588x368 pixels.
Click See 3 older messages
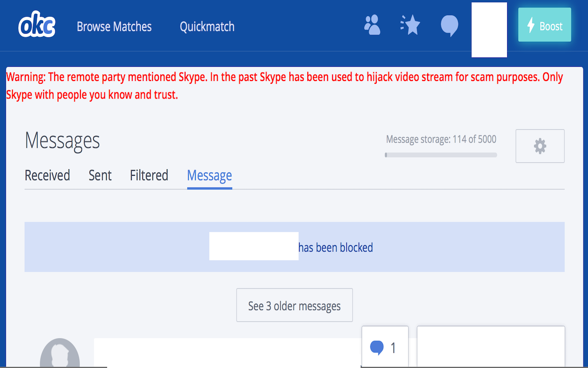pos(294,305)
